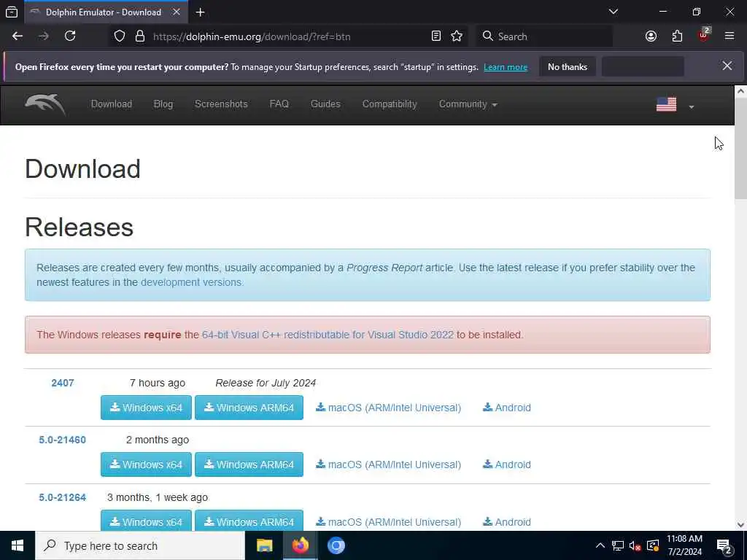Show hidden tray icons chevron
Image resolution: width=747 pixels, height=560 pixels.
(600, 545)
